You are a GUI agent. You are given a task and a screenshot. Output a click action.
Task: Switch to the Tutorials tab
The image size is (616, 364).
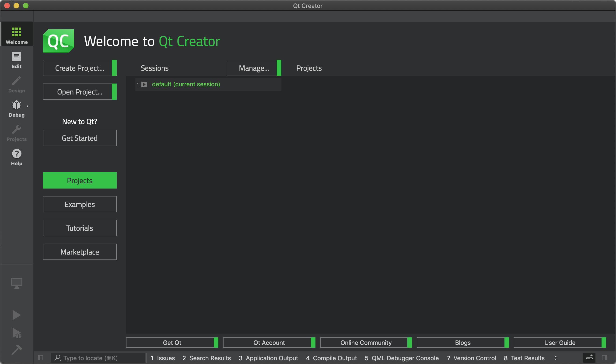coord(80,228)
